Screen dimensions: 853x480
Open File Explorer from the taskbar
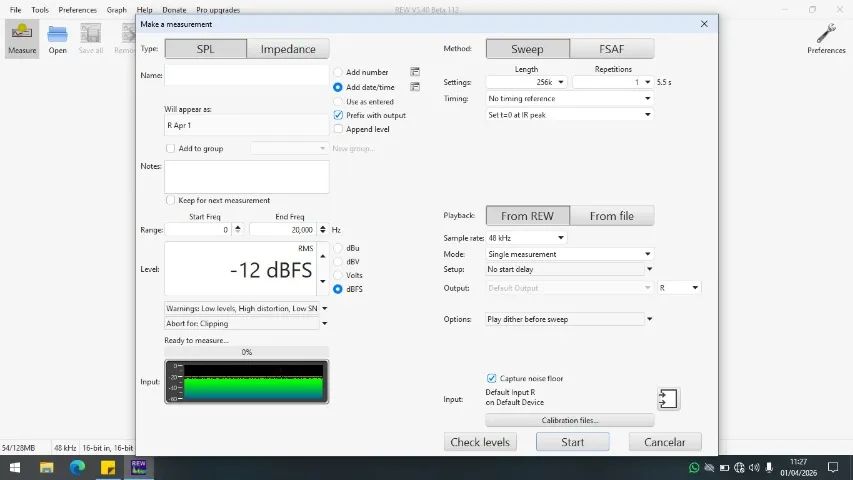coord(46,467)
